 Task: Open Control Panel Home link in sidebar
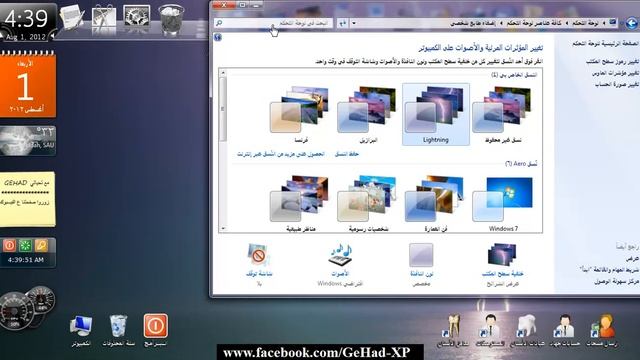click(x=605, y=43)
